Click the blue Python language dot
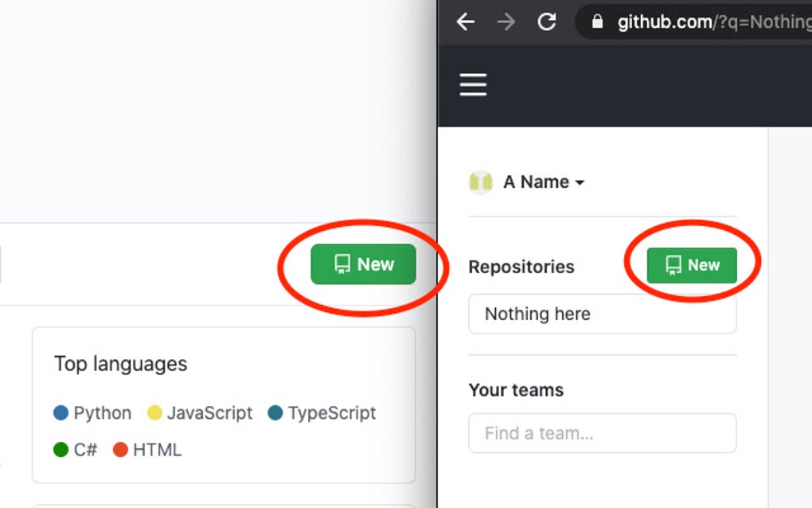Screen dimensions: 812x508 pyautogui.click(x=62, y=413)
